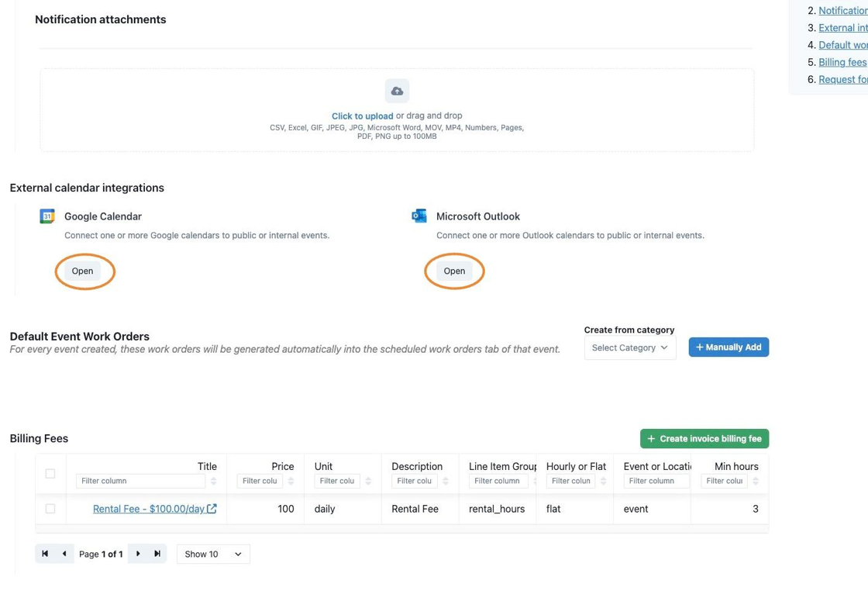868x591 pixels.
Task: Sort billing fees by Hourly or Flat column
Action: 604,481
